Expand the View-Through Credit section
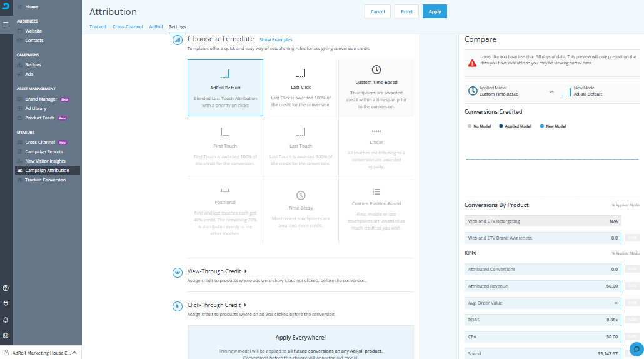 [217, 271]
